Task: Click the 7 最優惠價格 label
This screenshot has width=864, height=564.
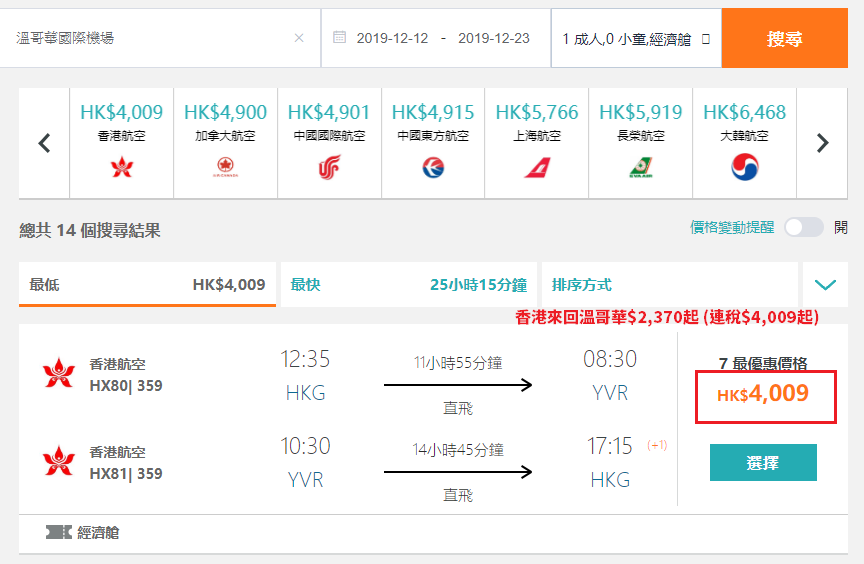Action: [763, 364]
